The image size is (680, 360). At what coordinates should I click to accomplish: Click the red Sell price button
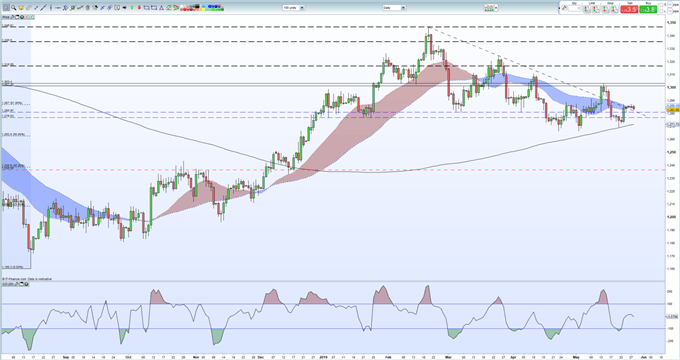629,10
